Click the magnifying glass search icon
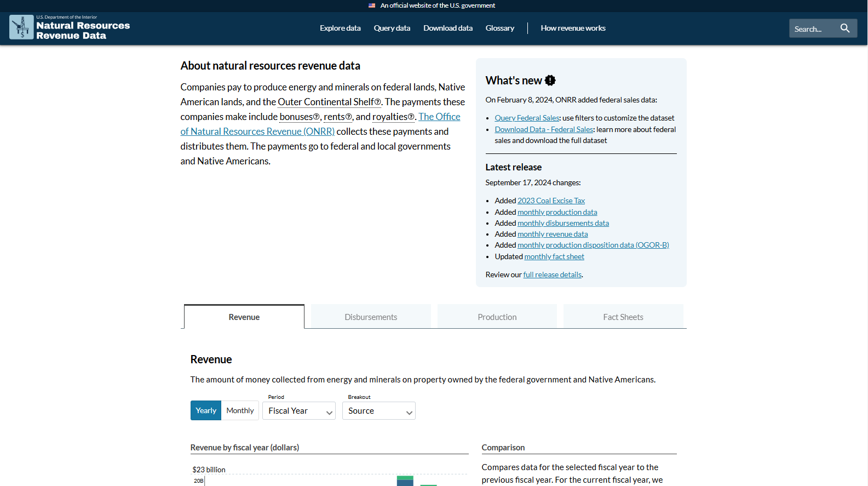Screen dimensions: 868x486 (845, 28)
